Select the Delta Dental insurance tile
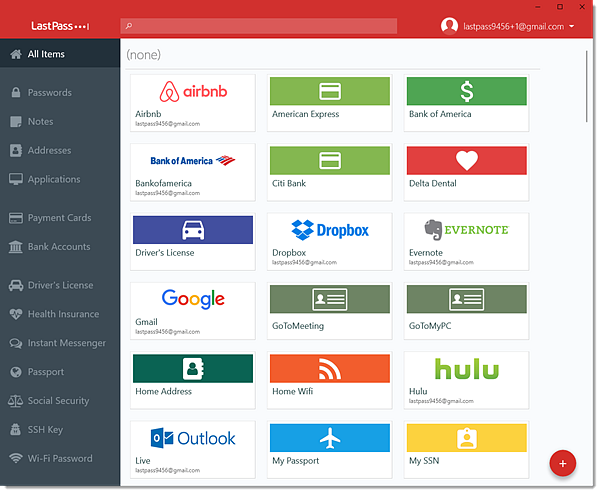 [x=466, y=172]
